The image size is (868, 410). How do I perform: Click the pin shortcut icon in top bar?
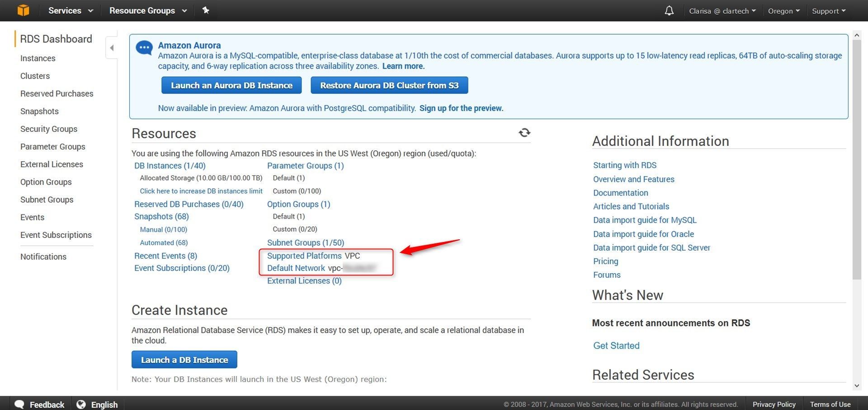(x=206, y=10)
